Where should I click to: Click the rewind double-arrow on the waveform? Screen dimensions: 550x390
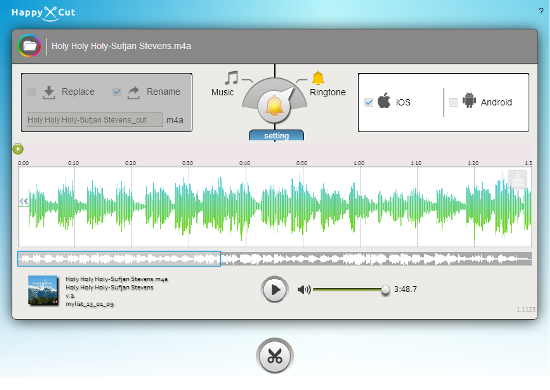click(24, 201)
